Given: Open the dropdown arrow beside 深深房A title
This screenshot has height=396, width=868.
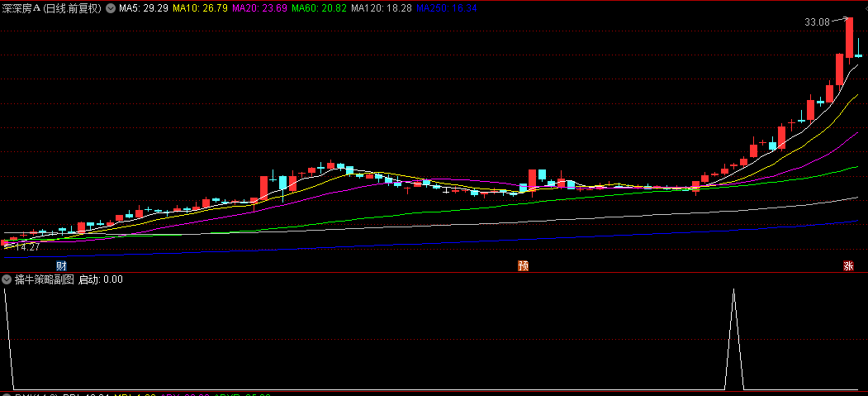Looking at the screenshot, I should coord(111,8).
